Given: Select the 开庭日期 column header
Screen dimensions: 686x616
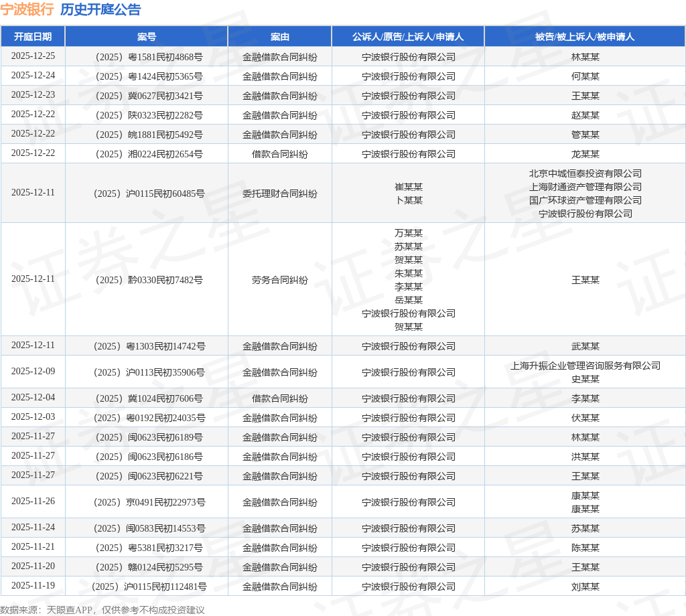Looking at the screenshot, I should pos(33,37).
